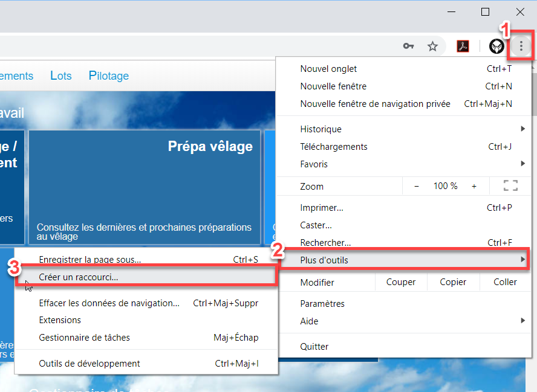Image resolution: width=537 pixels, height=392 pixels.
Task: Maximize the Chrome window
Action: 485,12
